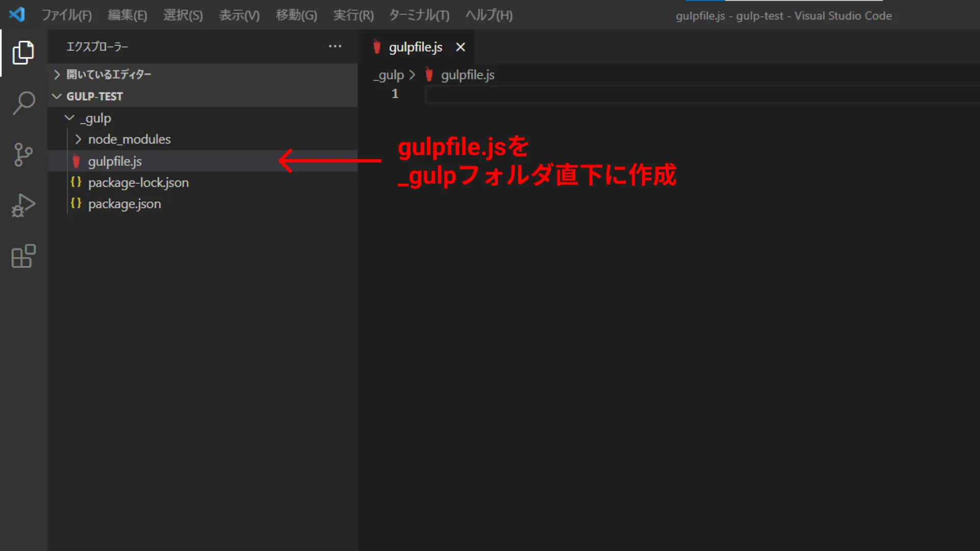Viewport: 980px width, 551px height.
Task: Open Source Control view in activity bar
Action: click(23, 154)
